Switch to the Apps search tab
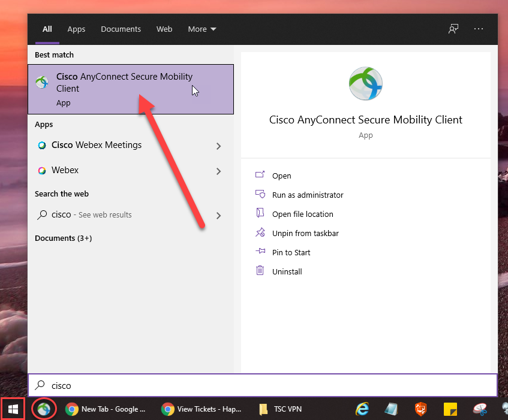Image resolution: width=508 pixels, height=420 pixels. tap(76, 29)
